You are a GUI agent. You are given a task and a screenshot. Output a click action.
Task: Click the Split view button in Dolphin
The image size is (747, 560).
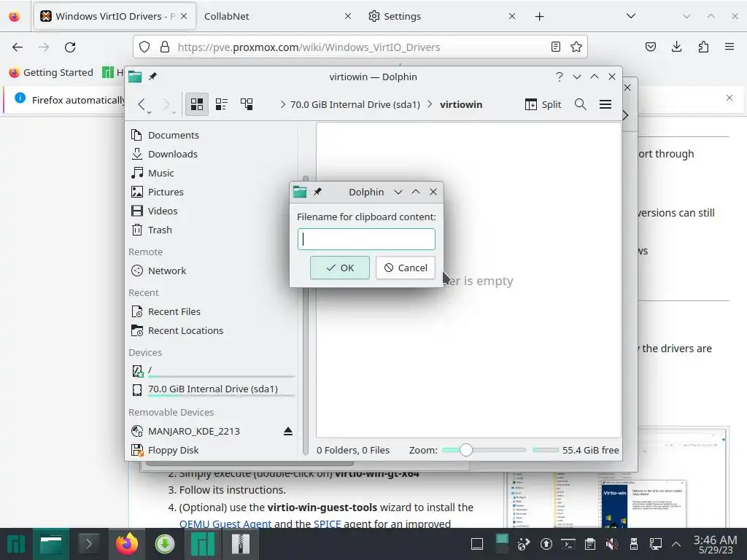point(543,104)
